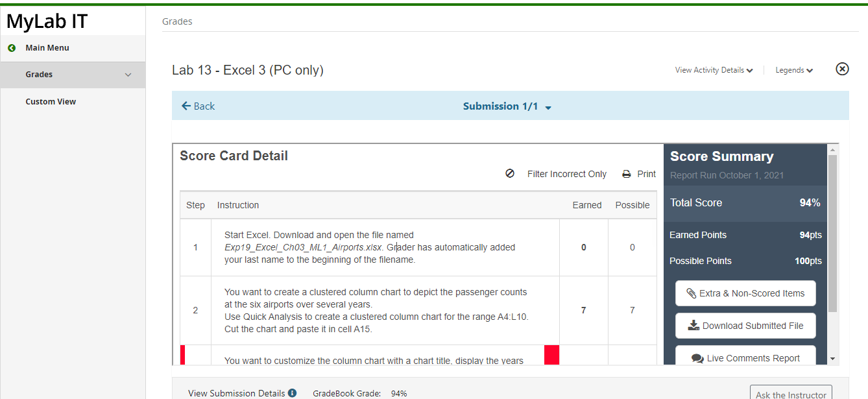Click the MyLab IT logo title

pyautogui.click(x=47, y=21)
